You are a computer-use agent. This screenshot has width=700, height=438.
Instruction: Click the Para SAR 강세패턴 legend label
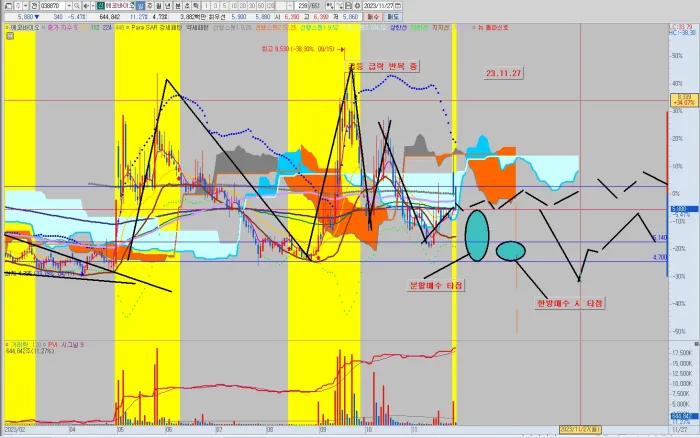[154, 27]
